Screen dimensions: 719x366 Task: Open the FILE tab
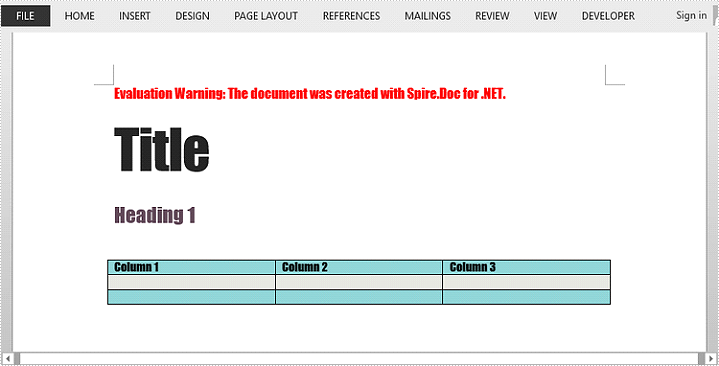coord(25,16)
